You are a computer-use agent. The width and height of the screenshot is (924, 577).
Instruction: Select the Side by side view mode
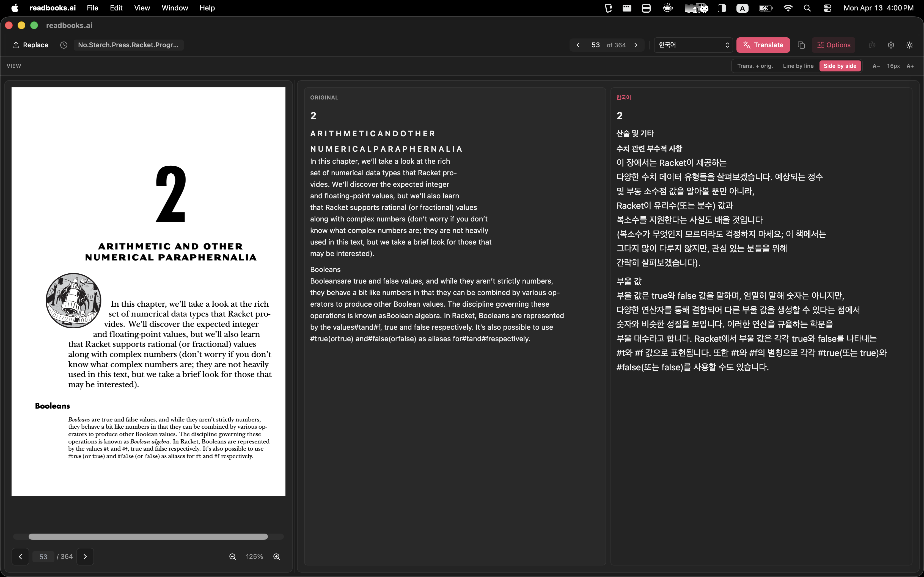[840, 66]
